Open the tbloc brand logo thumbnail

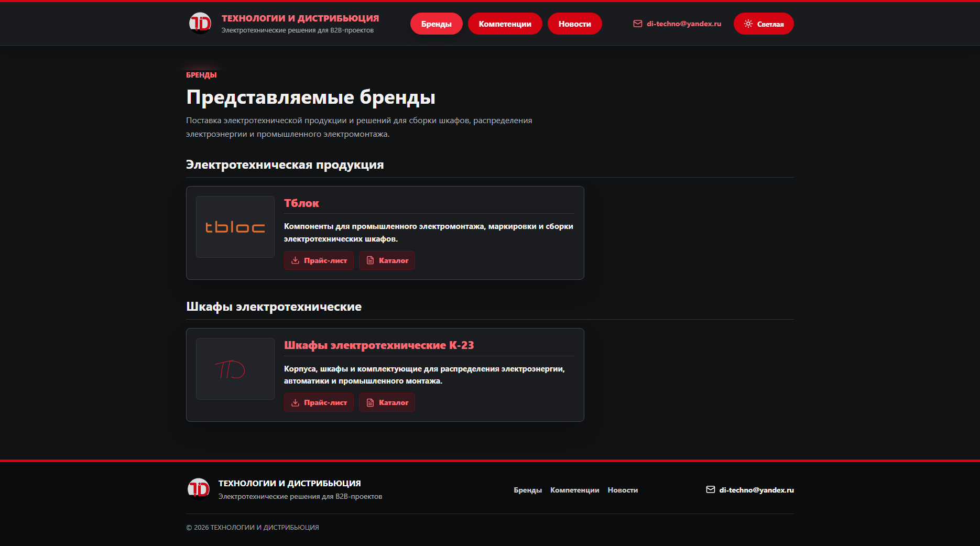point(235,227)
